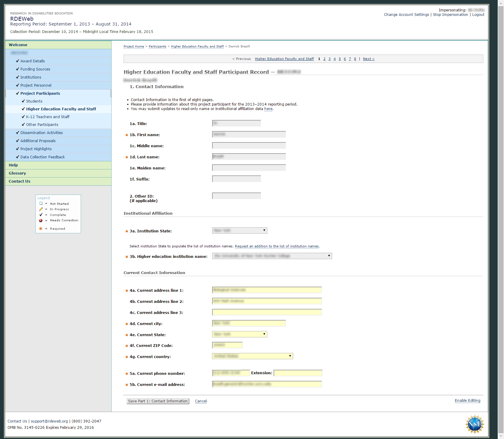This screenshot has height=439, width=504.
Task: Click the phone Extension input field
Action: tap(298, 373)
